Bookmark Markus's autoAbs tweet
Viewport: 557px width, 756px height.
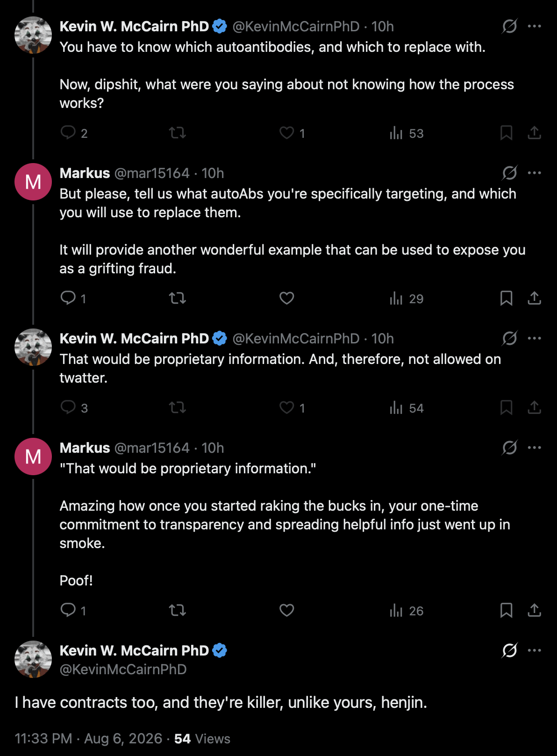coord(506,298)
